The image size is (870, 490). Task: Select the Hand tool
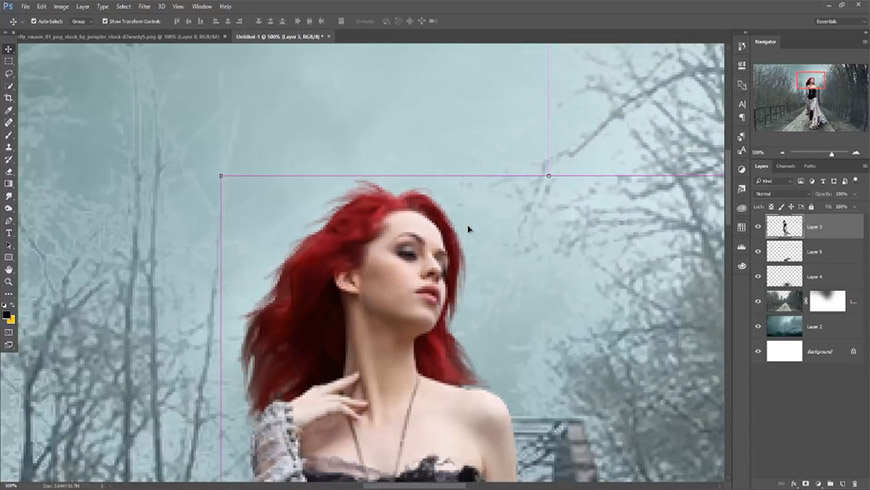coord(8,269)
